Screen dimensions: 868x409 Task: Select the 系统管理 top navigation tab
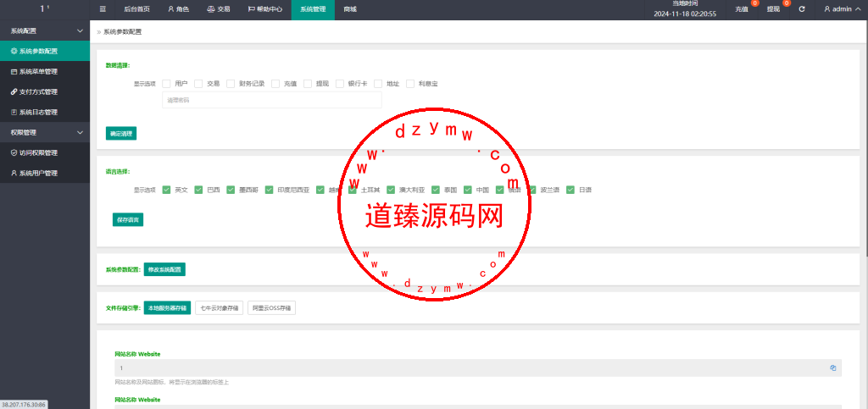pyautogui.click(x=313, y=9)
